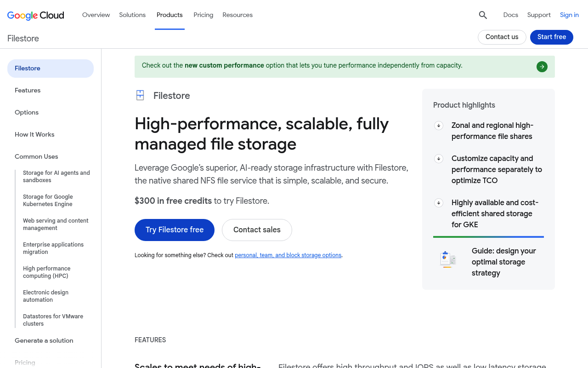Open the search magnifier icon
This screenshot has width=588, height=368.
click(x=483, y=15)
